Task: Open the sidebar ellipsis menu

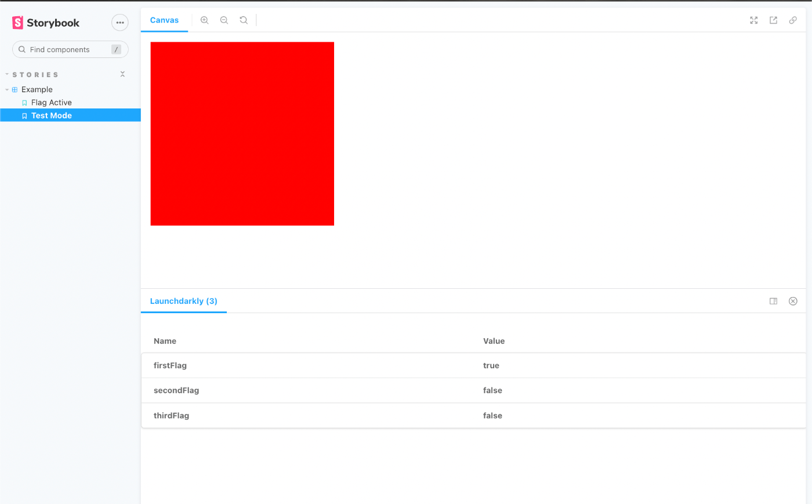Action: [120, 23]
